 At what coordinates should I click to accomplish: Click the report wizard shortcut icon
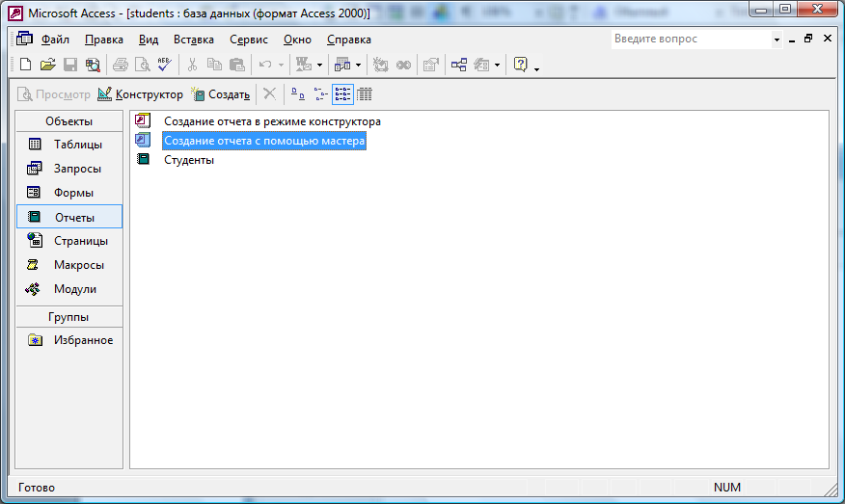[x=143, y=140]
